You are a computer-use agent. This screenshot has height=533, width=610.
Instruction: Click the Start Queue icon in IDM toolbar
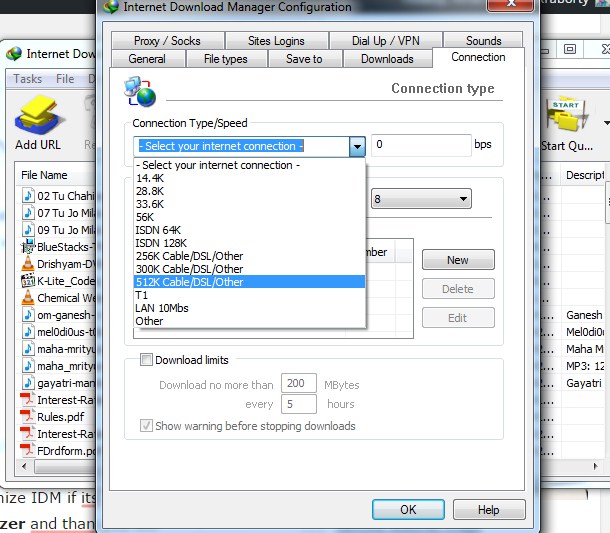[x=567, y=114]
